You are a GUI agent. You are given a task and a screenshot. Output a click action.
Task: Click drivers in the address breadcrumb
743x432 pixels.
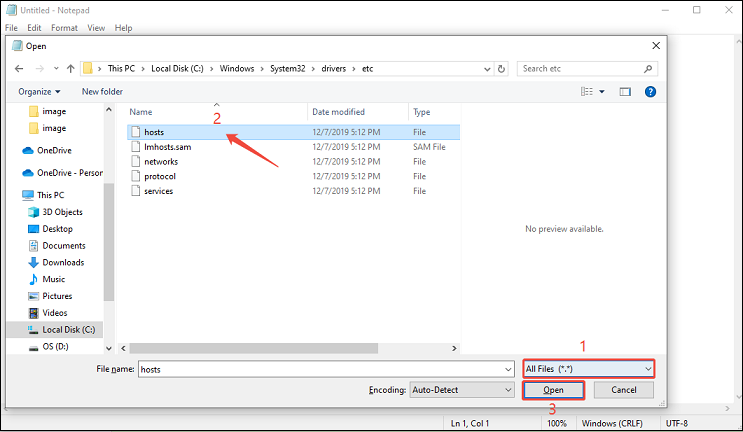(334, 69)
